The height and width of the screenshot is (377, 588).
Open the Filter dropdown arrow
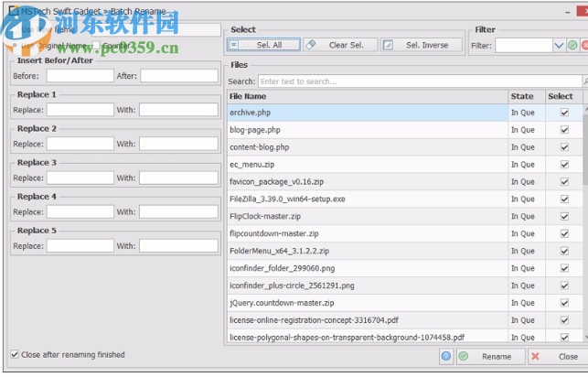click(559, 46)
